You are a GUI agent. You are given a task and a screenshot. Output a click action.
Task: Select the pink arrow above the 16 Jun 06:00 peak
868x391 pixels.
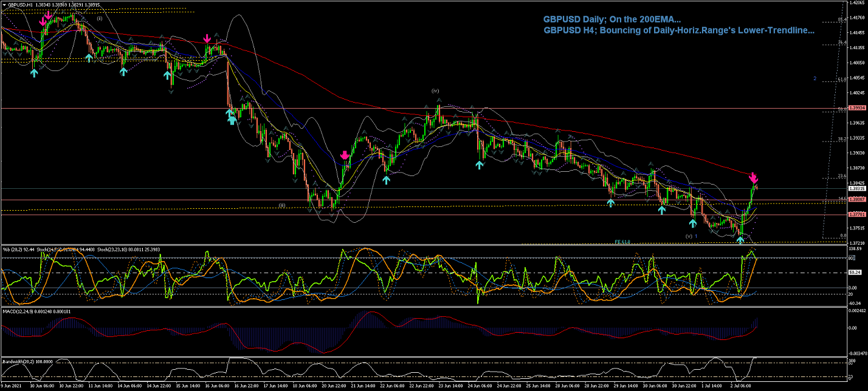[207, 39]
